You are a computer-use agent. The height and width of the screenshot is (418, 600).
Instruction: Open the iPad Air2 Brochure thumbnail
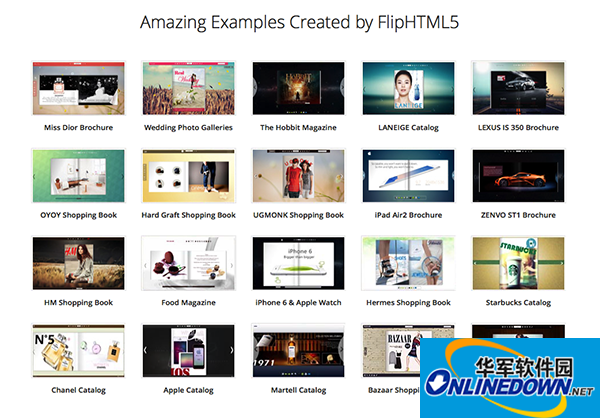point(408,176)
